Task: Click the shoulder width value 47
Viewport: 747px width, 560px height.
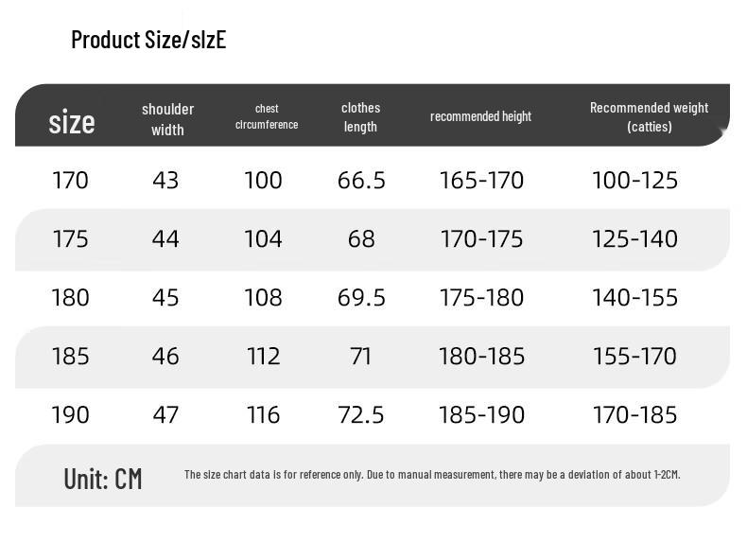Action: [165, 414]
